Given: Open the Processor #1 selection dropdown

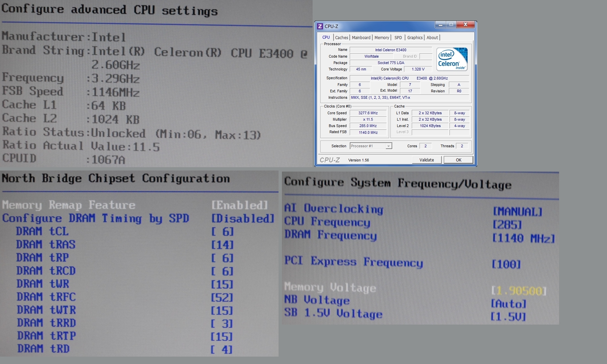Looking at the screenshot, I should pyautogui.click(x=371, y=146).
